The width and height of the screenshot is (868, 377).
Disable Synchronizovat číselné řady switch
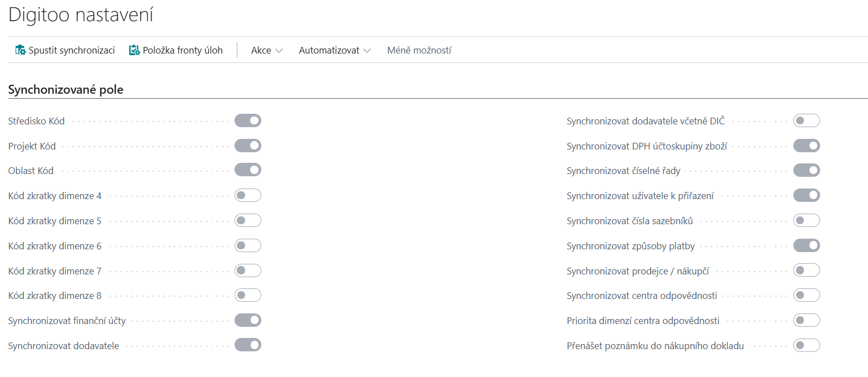tap(807, 170)
